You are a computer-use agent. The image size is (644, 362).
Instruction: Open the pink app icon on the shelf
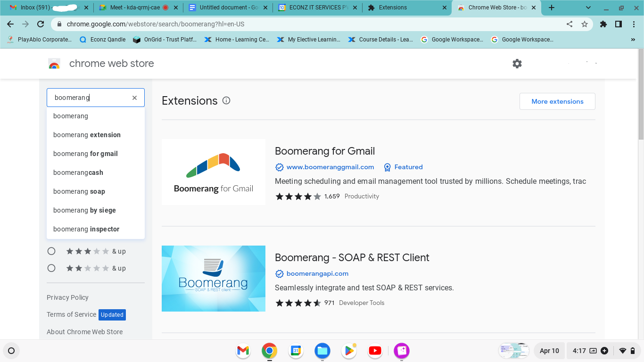coord(402,351)
